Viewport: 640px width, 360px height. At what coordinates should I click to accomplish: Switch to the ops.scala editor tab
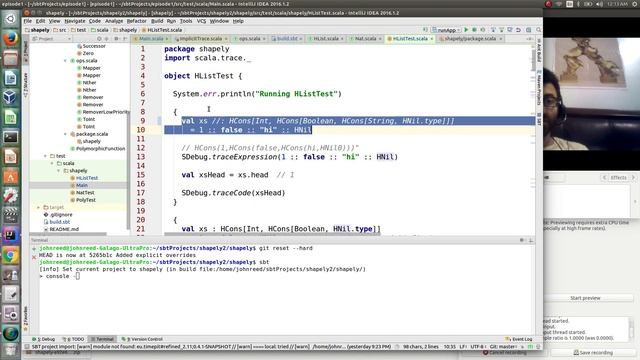tap(249, 39)
